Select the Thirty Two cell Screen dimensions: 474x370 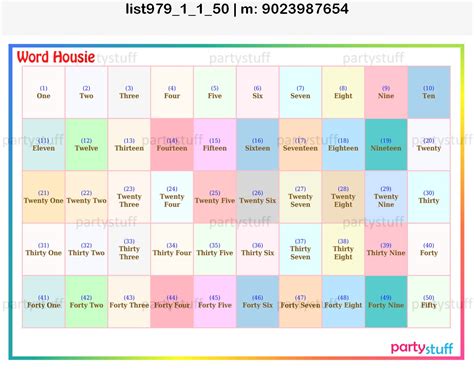point(86,249)
